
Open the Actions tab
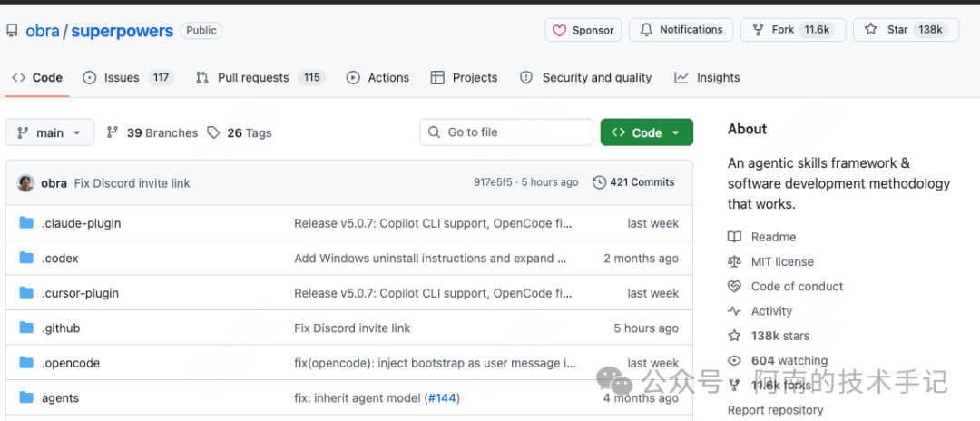tap(377, 77)
